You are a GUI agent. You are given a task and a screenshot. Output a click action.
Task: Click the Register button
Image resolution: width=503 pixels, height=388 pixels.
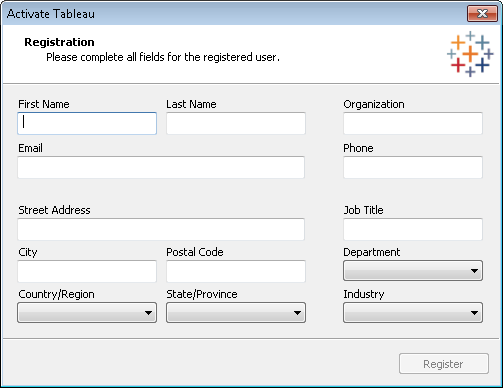tap(444, 364)
